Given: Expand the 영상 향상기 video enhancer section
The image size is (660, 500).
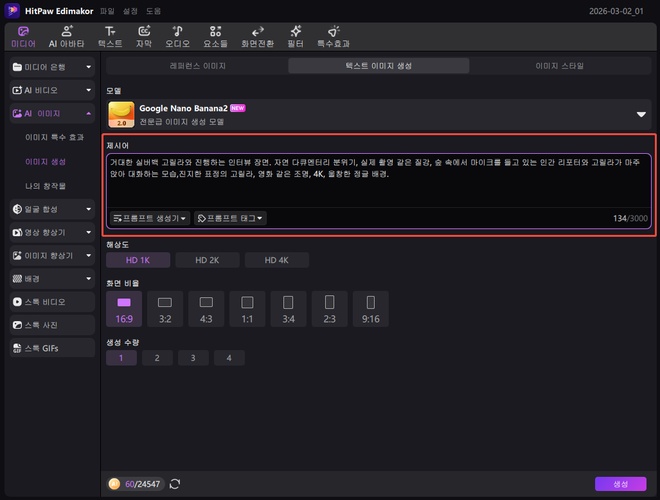Looking at the screenshot, I should click(x=52, y=232).
